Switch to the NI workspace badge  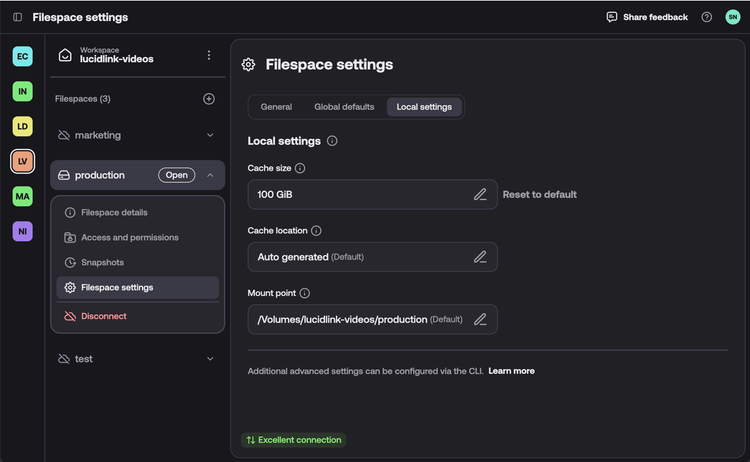tap(22, 231)
